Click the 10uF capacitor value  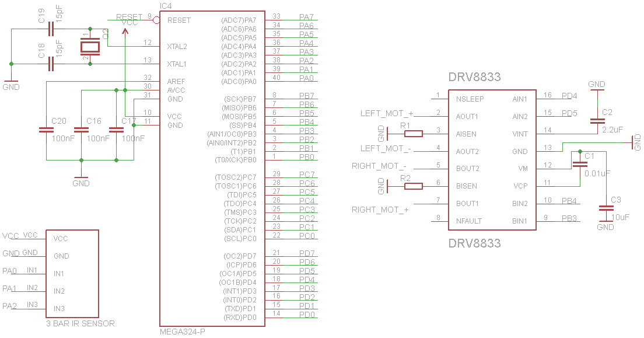pyautogui.click(x=620, y=217)
